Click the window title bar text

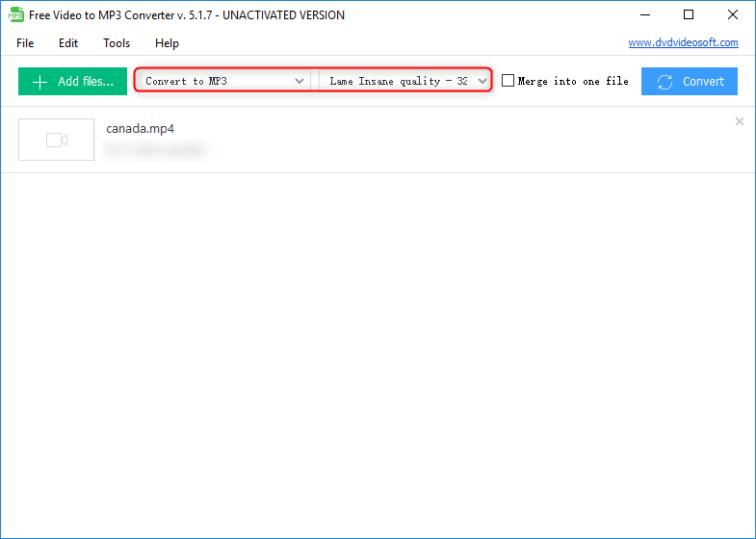pos(187,15)
